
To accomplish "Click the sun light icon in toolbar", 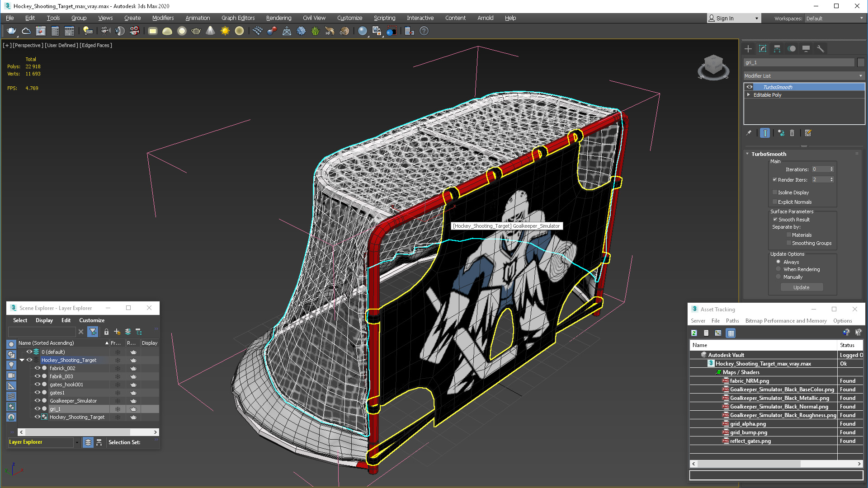I will 225,31.
